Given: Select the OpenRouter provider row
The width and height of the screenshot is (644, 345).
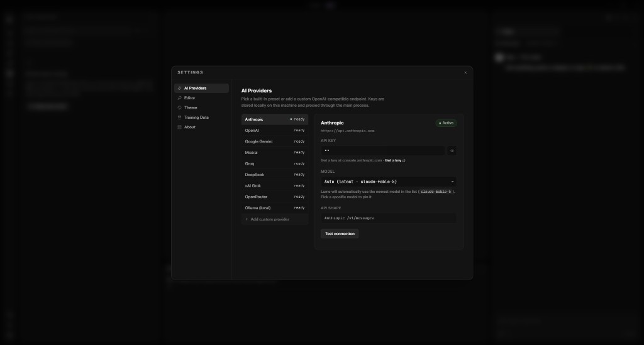Looking at the screenshot, I should [275, 197].
